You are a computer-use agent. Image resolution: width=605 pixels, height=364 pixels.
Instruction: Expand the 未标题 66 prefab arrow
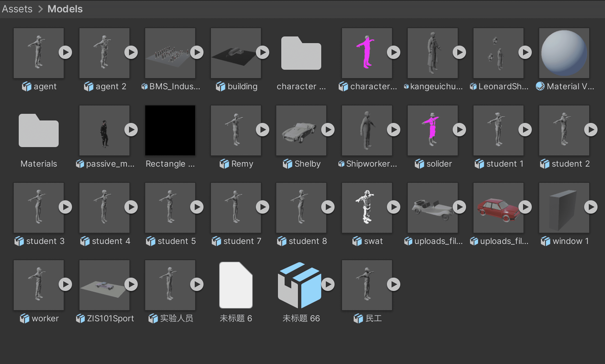click(x=328, y=284)
